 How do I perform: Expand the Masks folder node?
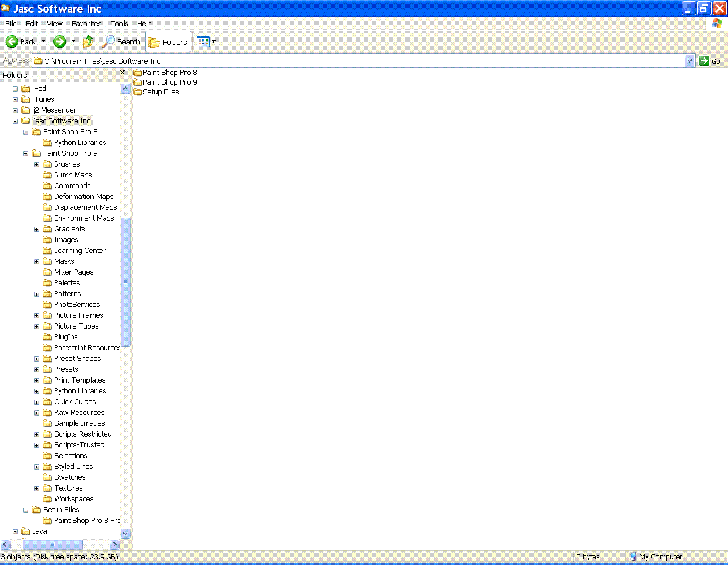37,261
